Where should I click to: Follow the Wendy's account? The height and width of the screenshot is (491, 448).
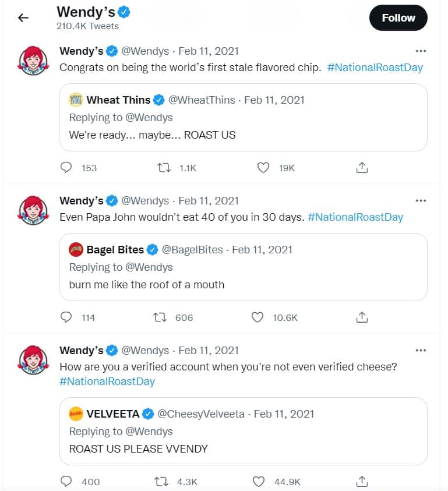click(398, 18)
